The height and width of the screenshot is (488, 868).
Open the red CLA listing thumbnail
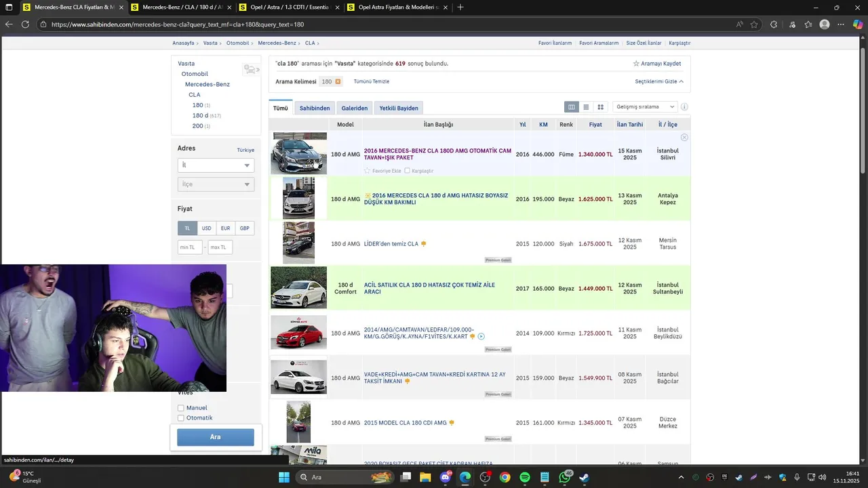click(x=298, y=333)
